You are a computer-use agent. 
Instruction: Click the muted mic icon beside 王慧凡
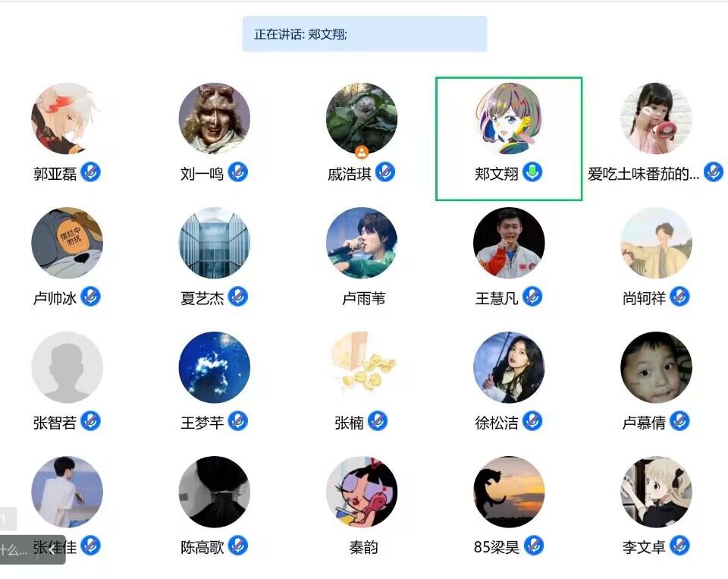[x=532, y=297]
